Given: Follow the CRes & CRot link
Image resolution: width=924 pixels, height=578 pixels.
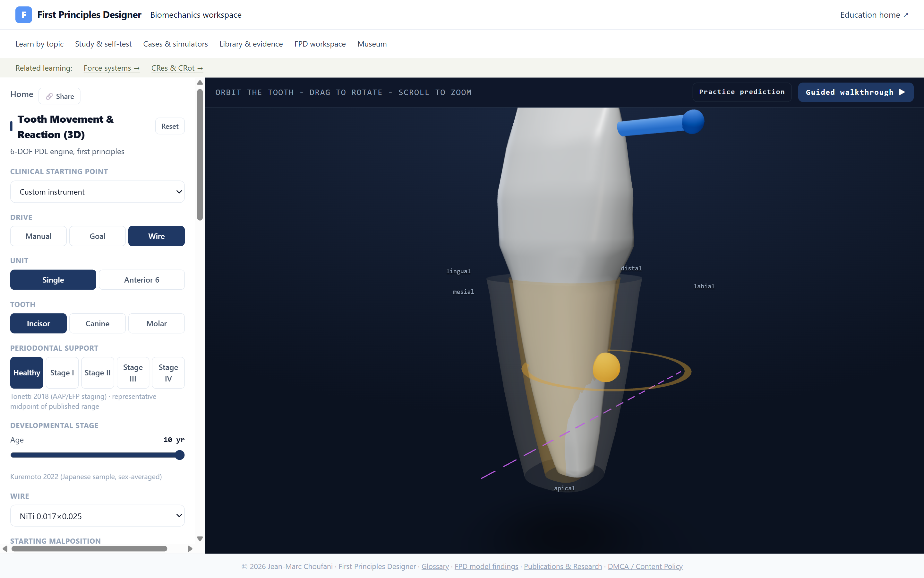Looking at the screenshot, I should 177,68.
